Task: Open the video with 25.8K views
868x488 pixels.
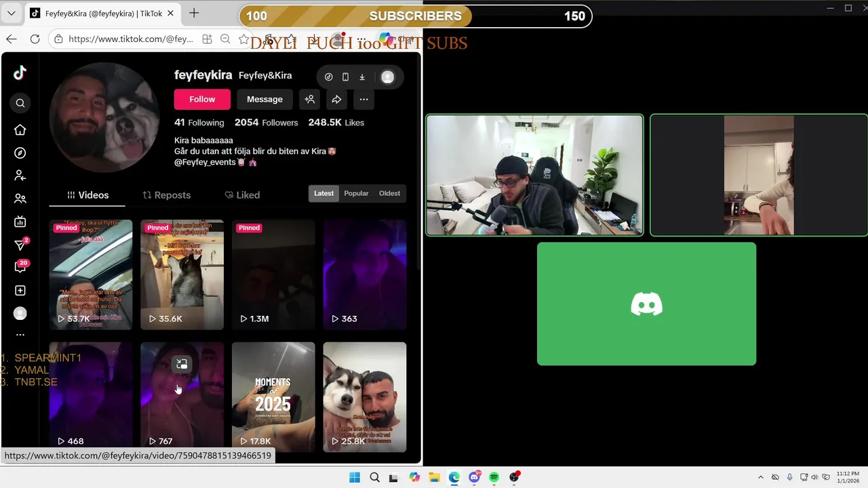Action: point(365,397)
